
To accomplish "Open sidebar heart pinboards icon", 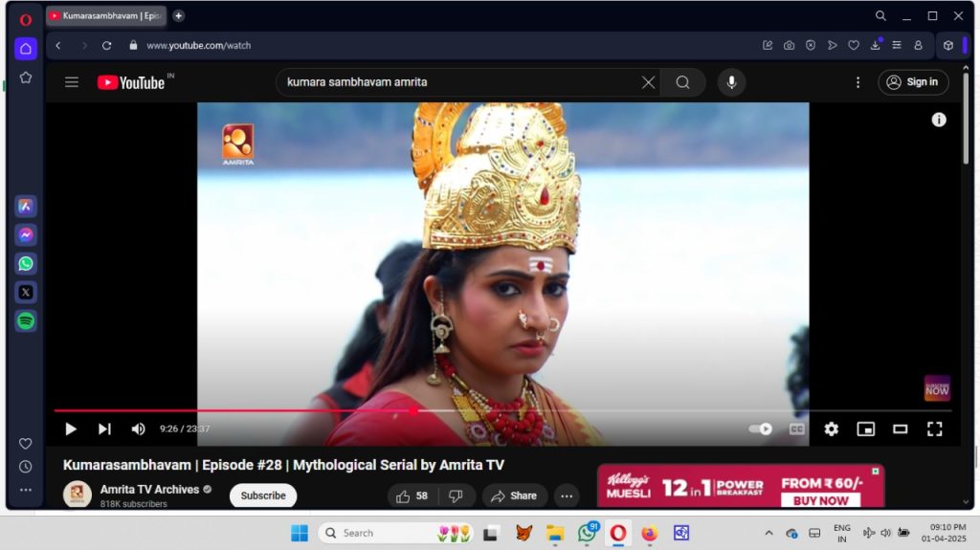I will coord(26,443).
